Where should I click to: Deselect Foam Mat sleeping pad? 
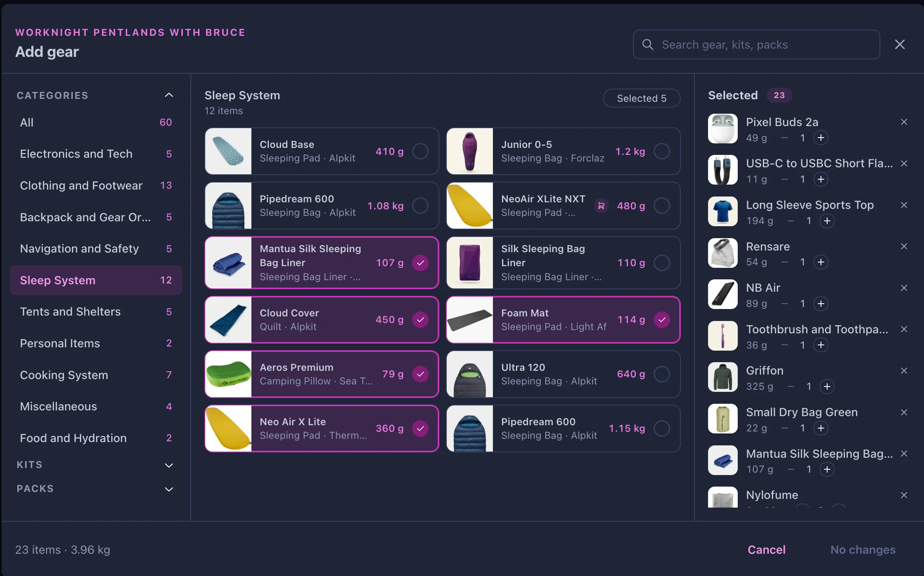pos(662,320)
